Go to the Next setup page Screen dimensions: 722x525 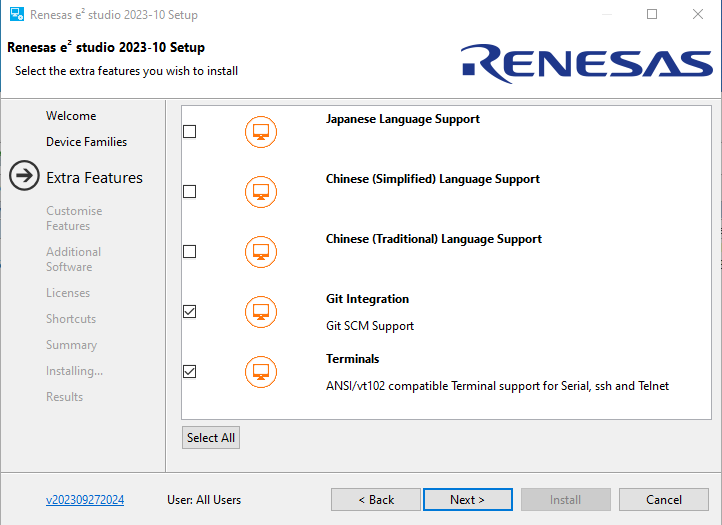pos(467,499)
